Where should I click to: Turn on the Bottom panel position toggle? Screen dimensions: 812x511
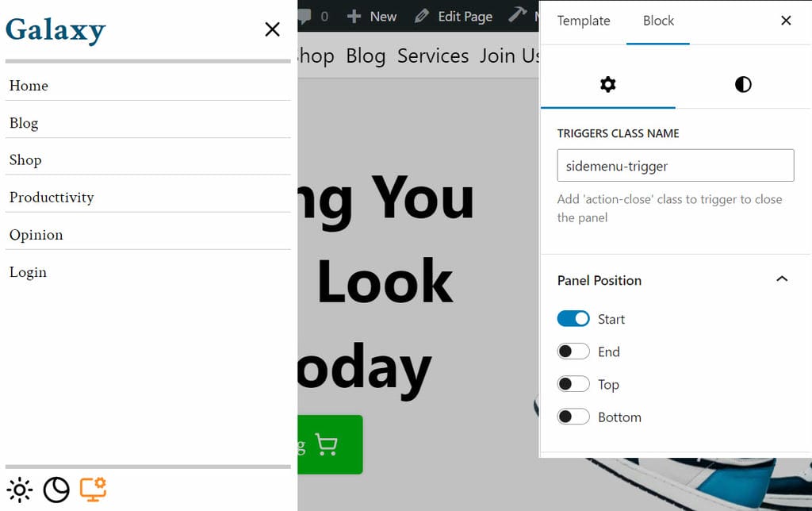click(573, 417)
